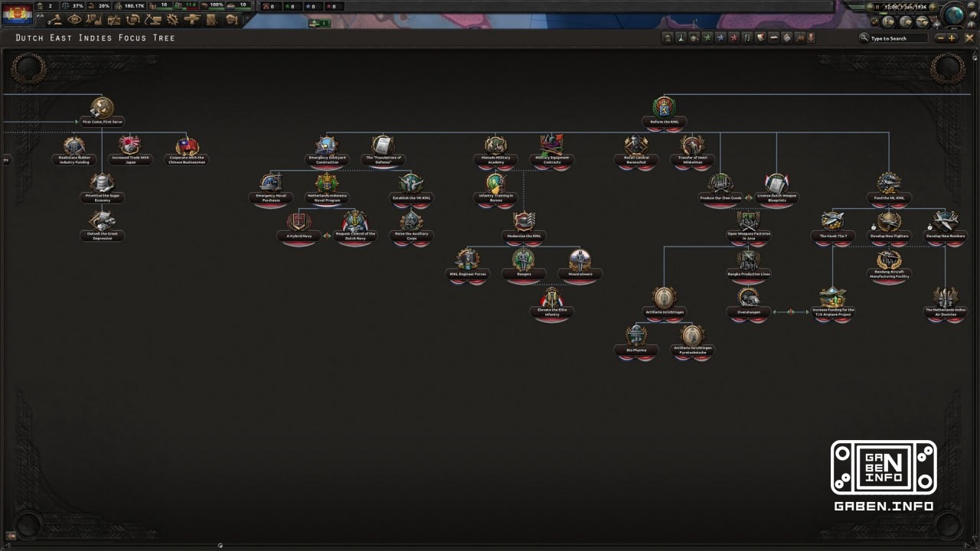Select the Outsell the Great Depression focus
Screen dimensions: 980x551
[x=102, y=227]
